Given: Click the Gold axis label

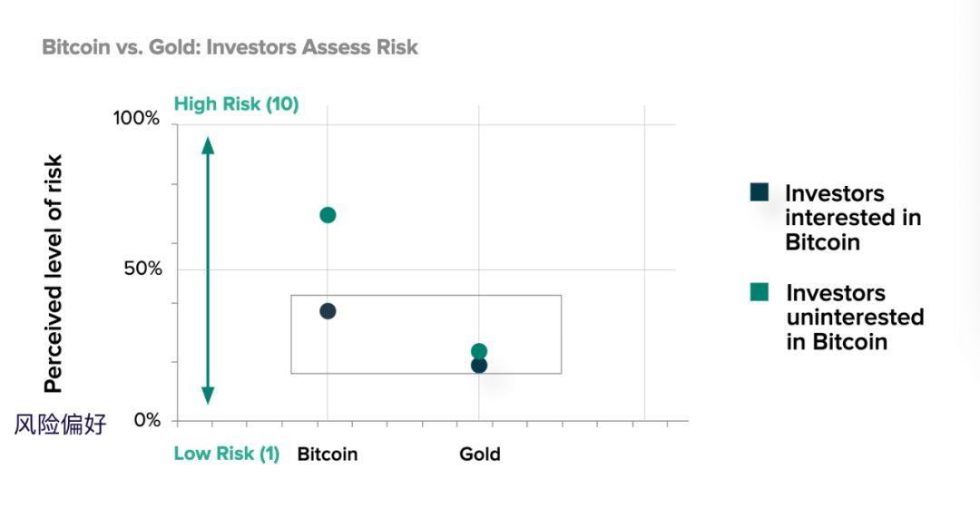Looking at the screenshot, I should pos(480,454).
